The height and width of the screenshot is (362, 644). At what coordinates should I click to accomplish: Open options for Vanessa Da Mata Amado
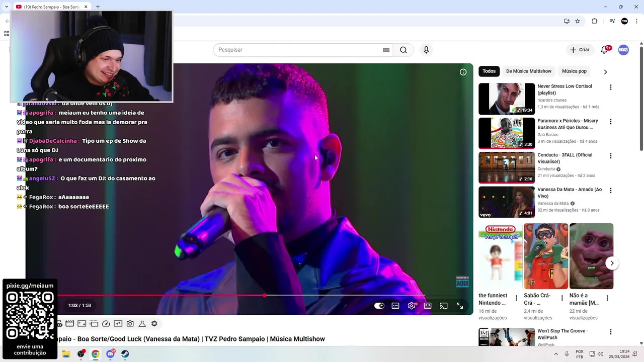coord(611,191)
